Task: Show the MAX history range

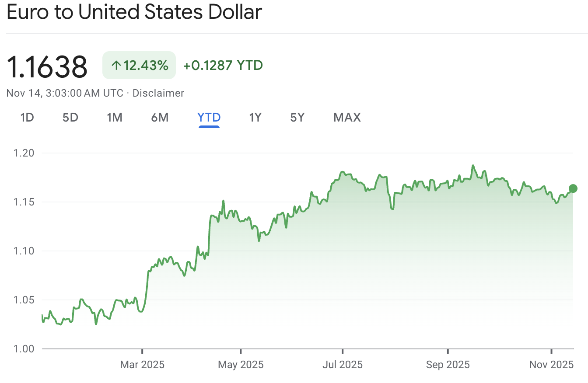Action: click(x=347, y=117)
